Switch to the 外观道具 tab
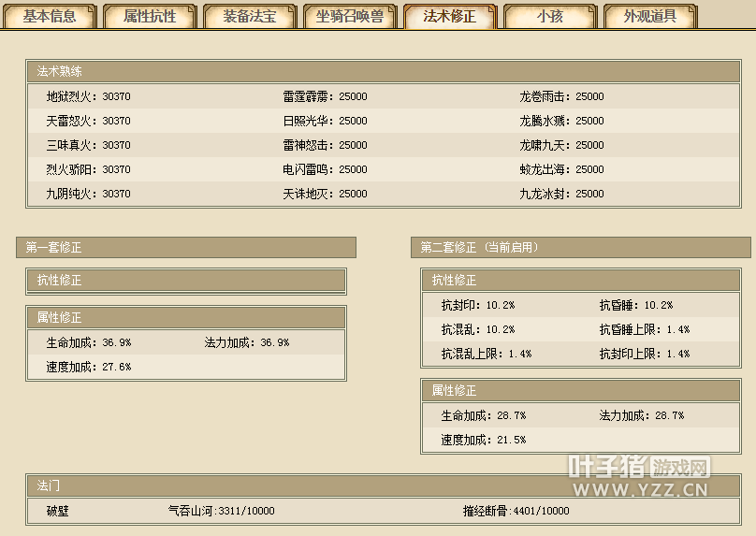Image resolution: width=756 pixels, height=536 pixels. click(649, 16)
